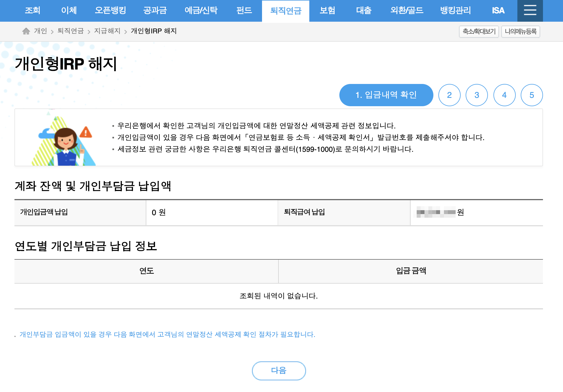Click the 나의메뉴등록 button

520,31
